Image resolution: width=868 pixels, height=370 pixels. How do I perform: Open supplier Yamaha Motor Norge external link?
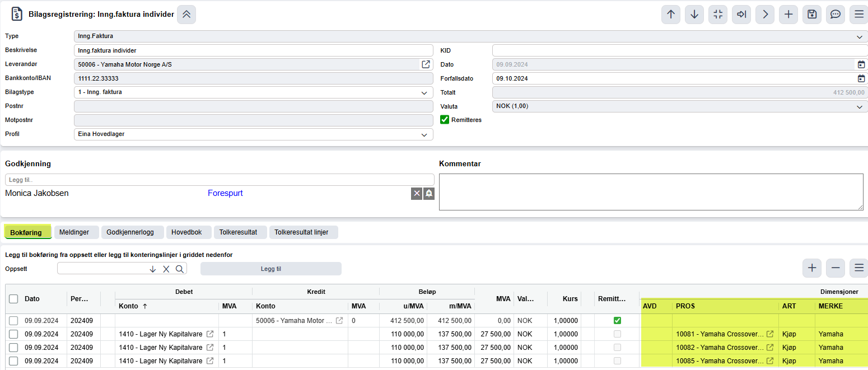tap(426, 64)
